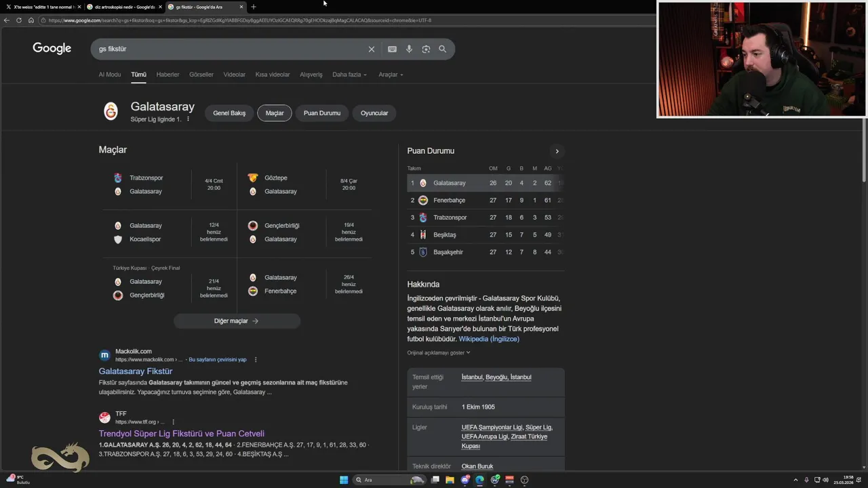Click the 'Genel Bakış' chip
The width and height of the screenshot is (868, 488).
(x=229, y=113)
